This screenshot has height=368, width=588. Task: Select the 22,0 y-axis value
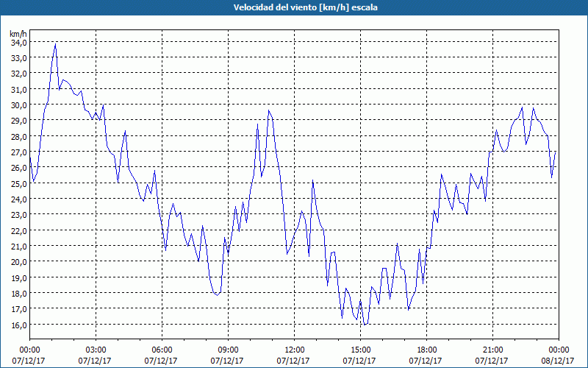(x=18, y=230)
